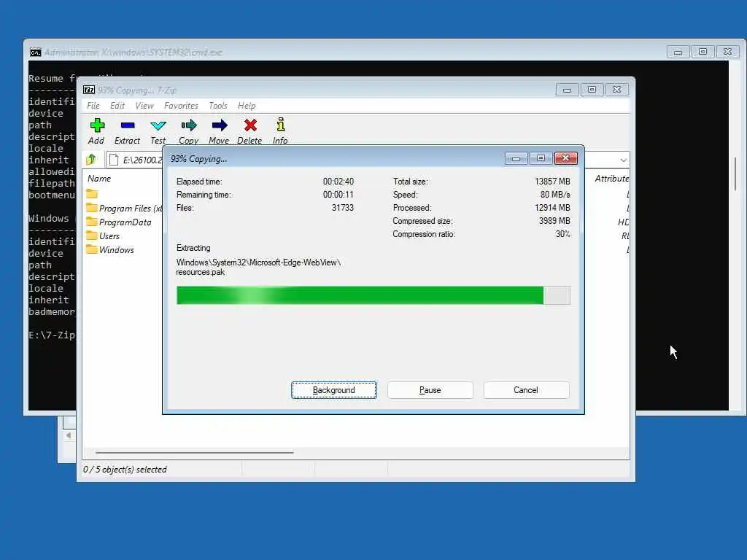Minimize the 7-Zip main window

[567, 90]
